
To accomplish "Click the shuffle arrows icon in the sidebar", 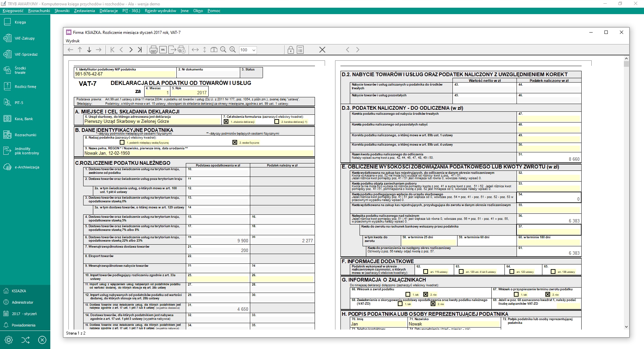I will click(x=25, y=340).
